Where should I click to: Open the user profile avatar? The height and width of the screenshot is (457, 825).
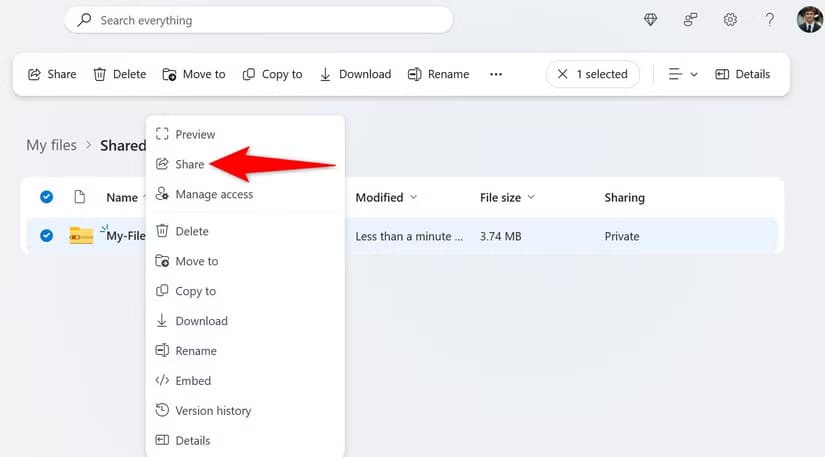[809, 19]
